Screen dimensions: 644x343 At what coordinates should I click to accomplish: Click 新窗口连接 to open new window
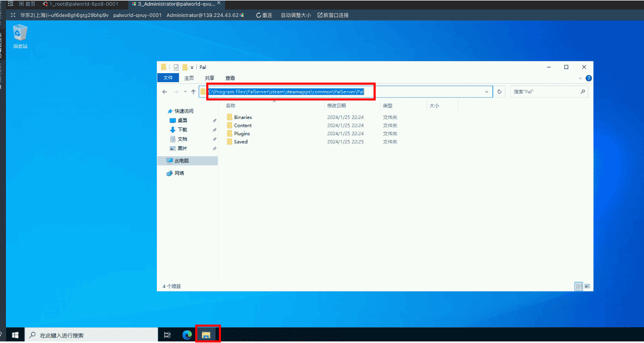point(333,15)
